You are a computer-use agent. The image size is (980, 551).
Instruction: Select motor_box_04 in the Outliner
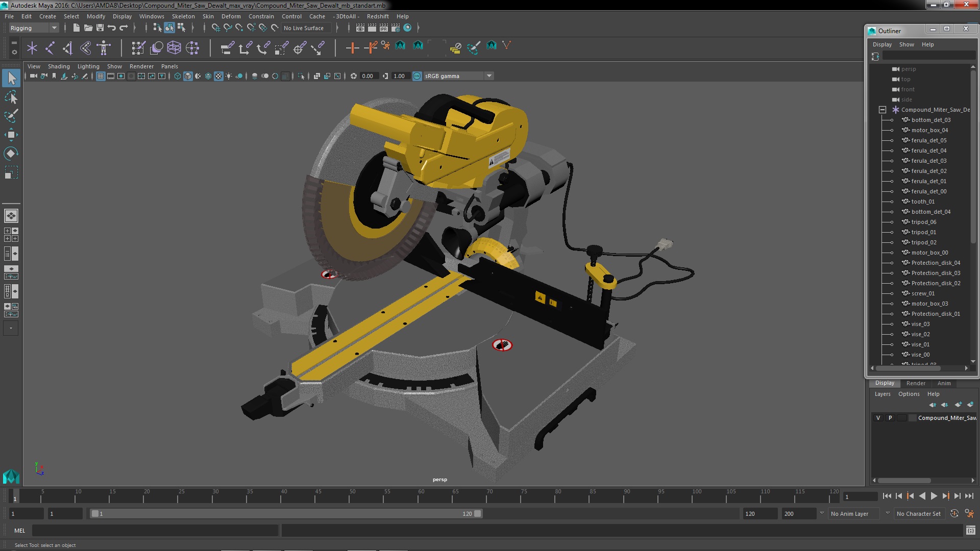pos(929,130)
